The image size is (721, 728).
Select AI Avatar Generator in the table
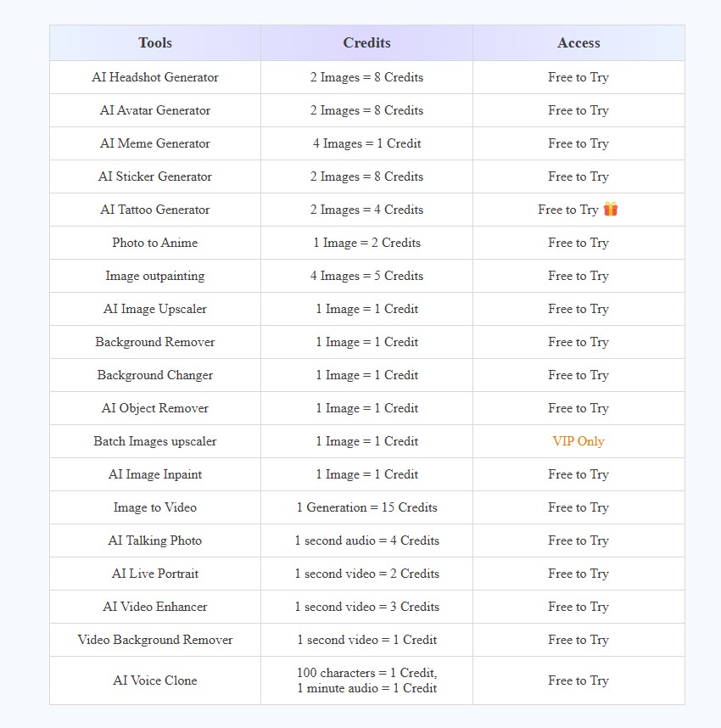[x=155, y=110]
